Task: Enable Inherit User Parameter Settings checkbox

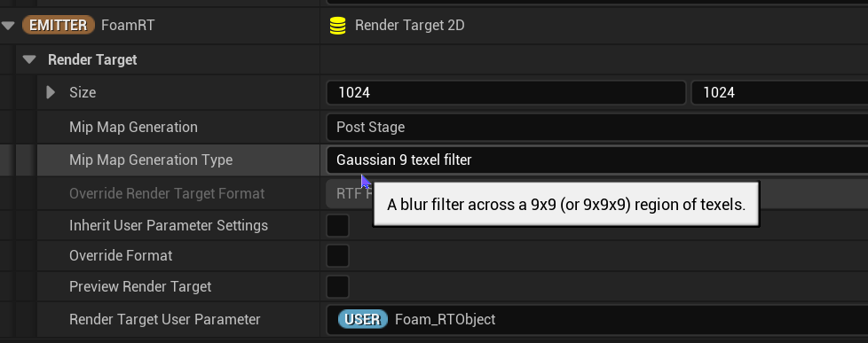Action: coord(337,226)
